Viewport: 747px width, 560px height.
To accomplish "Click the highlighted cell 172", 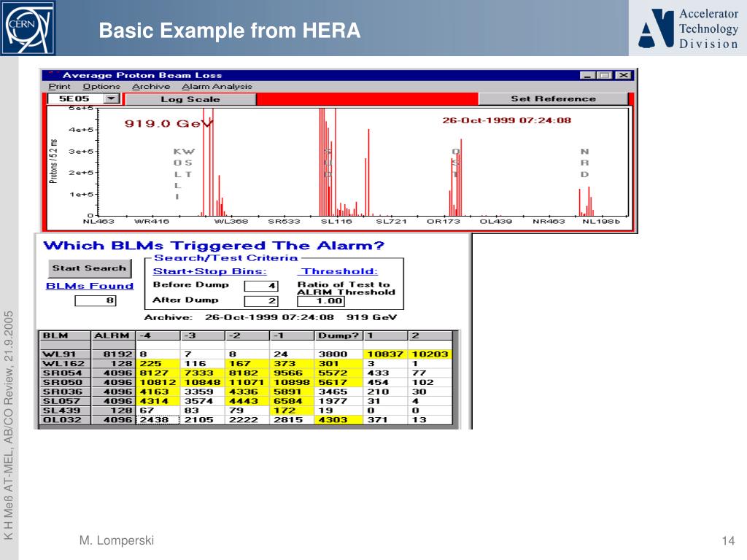I will pyautogui.click(x=292, y=411).
